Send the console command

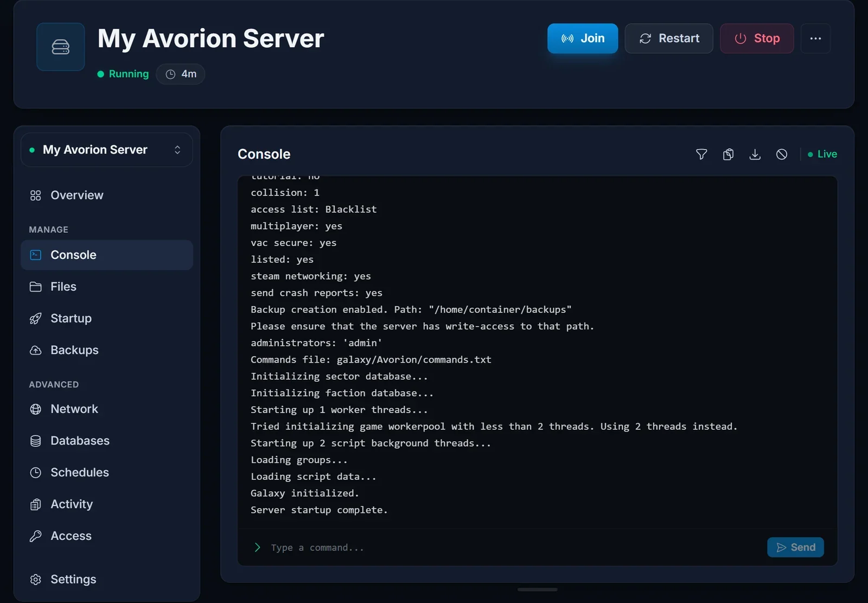click(795, 547)
